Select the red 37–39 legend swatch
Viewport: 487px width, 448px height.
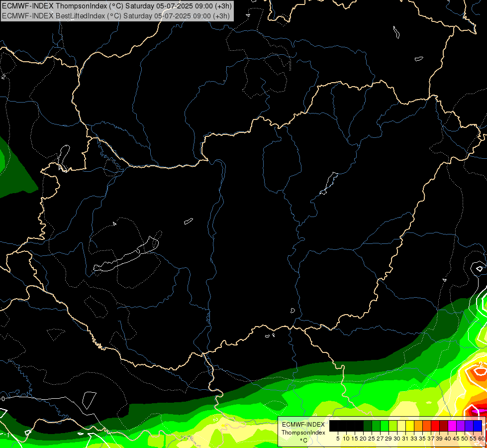tap(435, 426)
